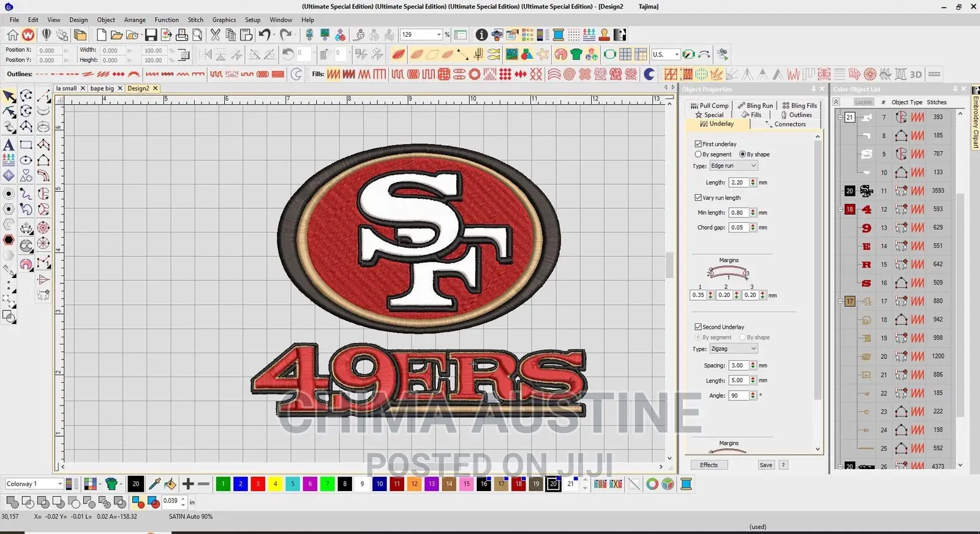The image size is (980, 534).
Task: Open the Design menu
Action: [78, 20]
